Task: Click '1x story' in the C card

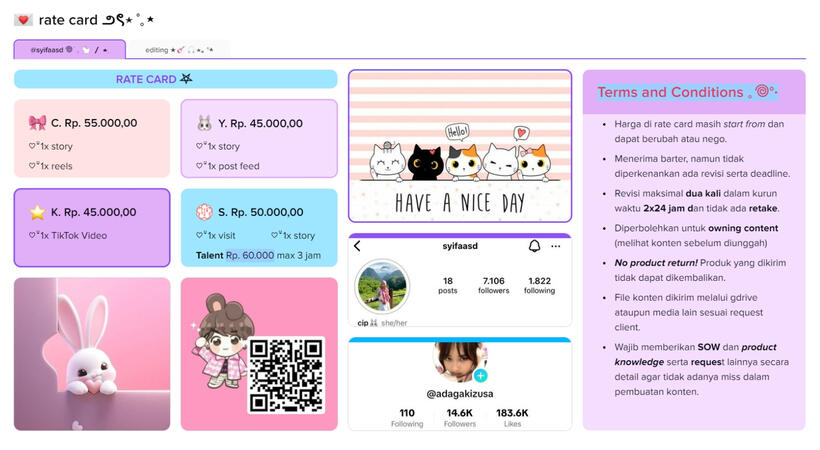Action: pos(56,147)
